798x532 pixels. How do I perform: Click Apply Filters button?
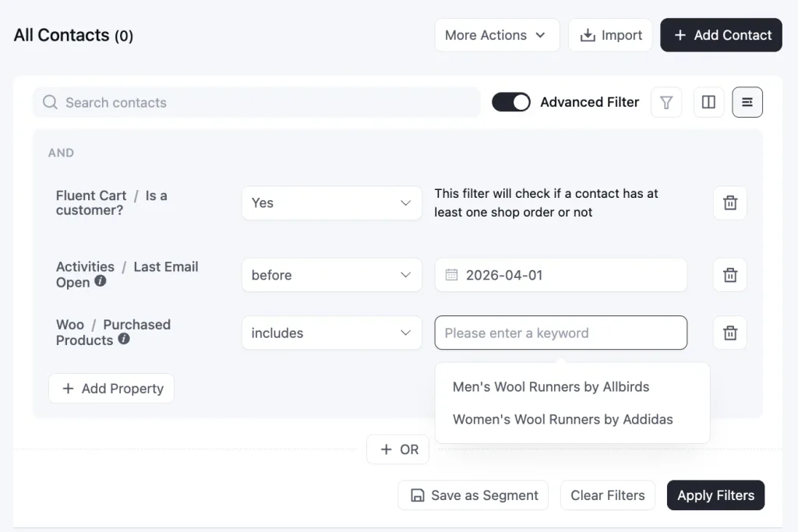tap(715, 495)
